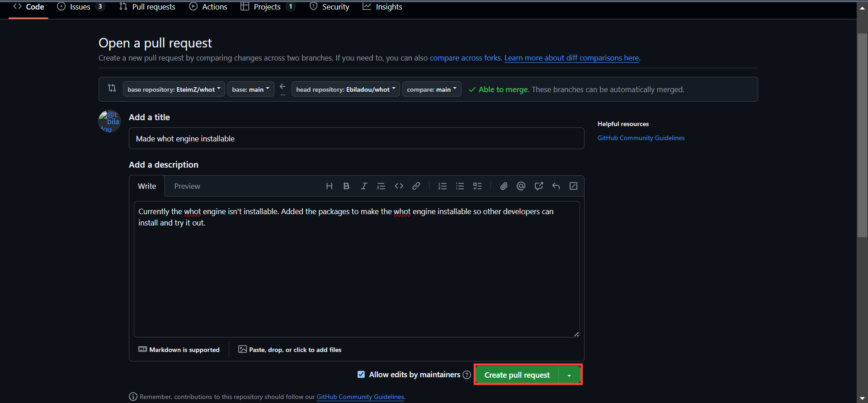868x403 pixels.
Task: Click the scrollbar down arrow
Action: pyautogui.click(x=862, y=398)
